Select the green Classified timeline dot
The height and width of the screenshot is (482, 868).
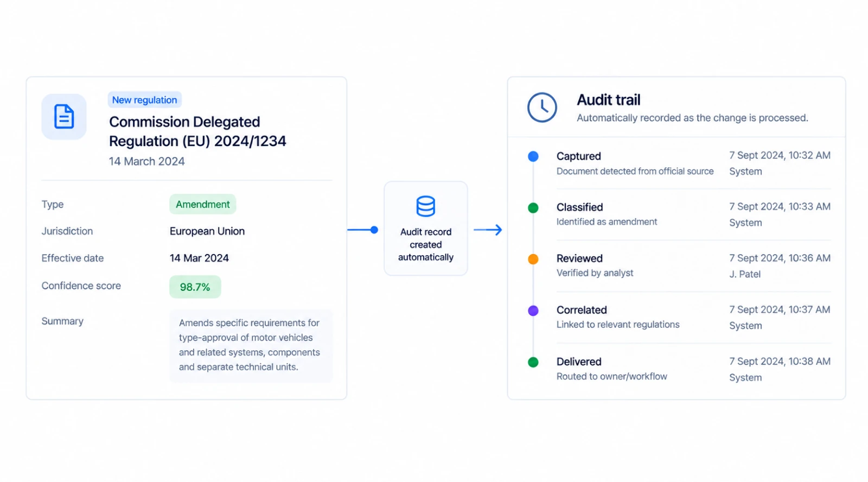click(x=533, y=208)
